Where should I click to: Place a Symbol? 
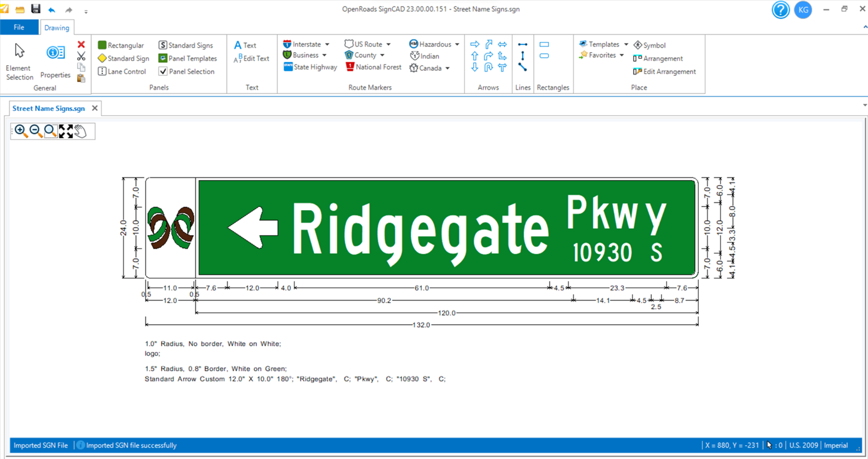point(649,45)
